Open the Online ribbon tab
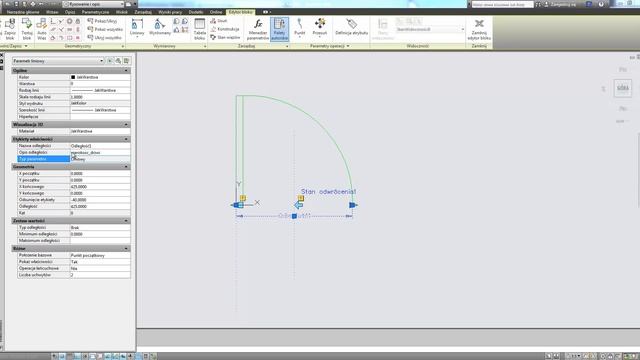The image size is (640, 360). (216, 12)
